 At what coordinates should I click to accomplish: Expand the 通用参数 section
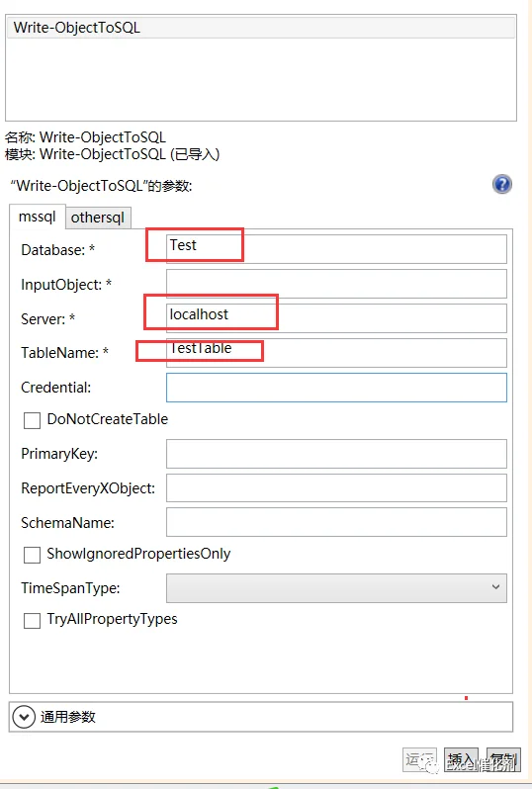[x=24, y=717]
